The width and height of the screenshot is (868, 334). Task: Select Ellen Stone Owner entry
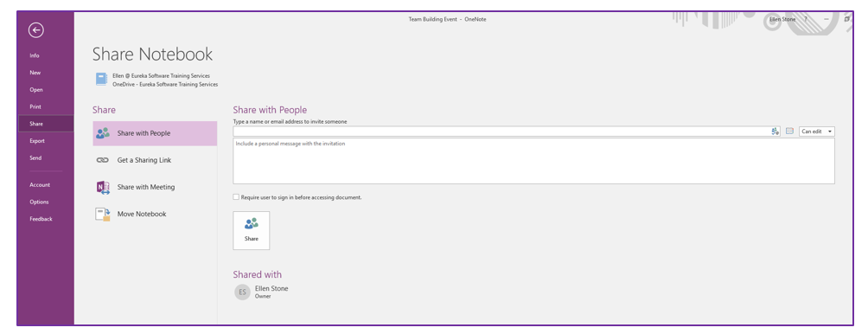(261, 292)
